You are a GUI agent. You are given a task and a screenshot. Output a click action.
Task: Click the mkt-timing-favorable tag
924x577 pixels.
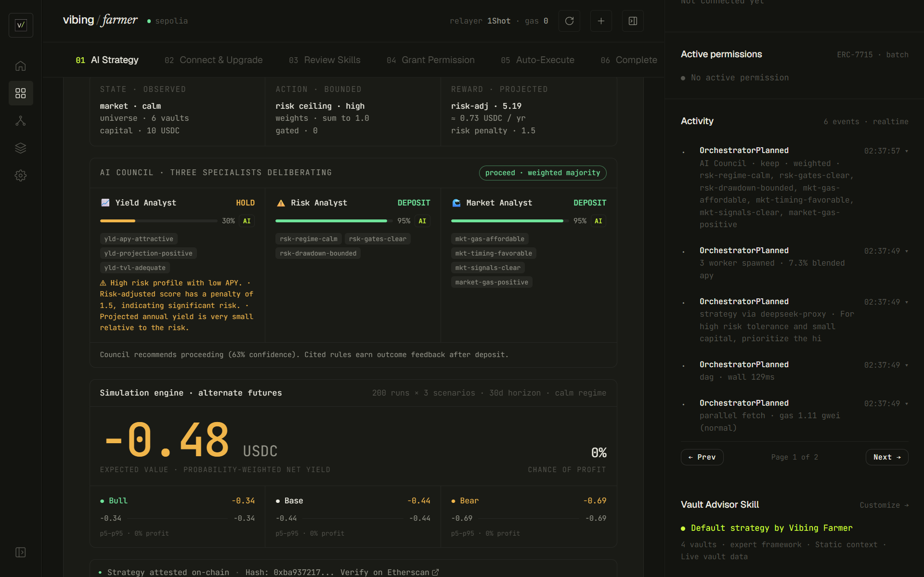[494, 253]
